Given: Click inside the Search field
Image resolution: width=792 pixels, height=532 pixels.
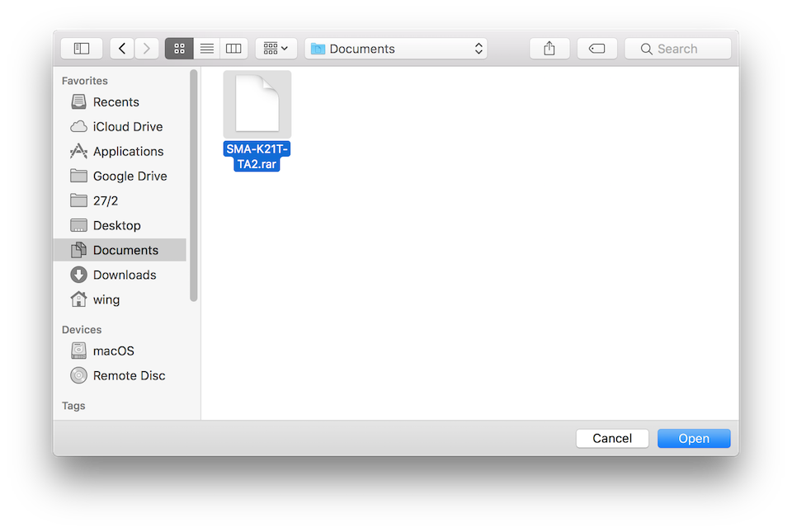Looking at the screenshot, I should [677, 49].
